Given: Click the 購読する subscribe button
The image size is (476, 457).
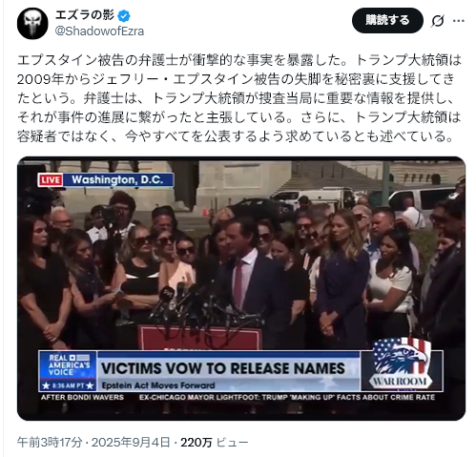Looking at the screenshot, I should [x=387, y=20].
